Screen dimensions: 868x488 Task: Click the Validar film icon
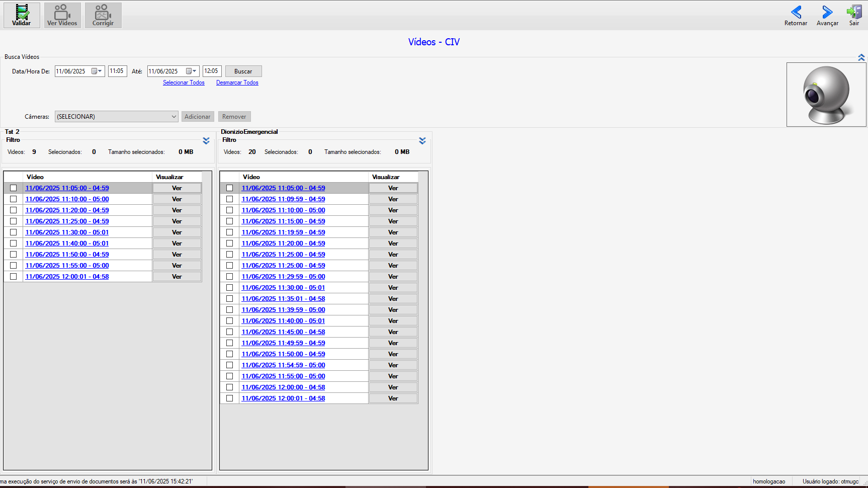pos(22,12)
